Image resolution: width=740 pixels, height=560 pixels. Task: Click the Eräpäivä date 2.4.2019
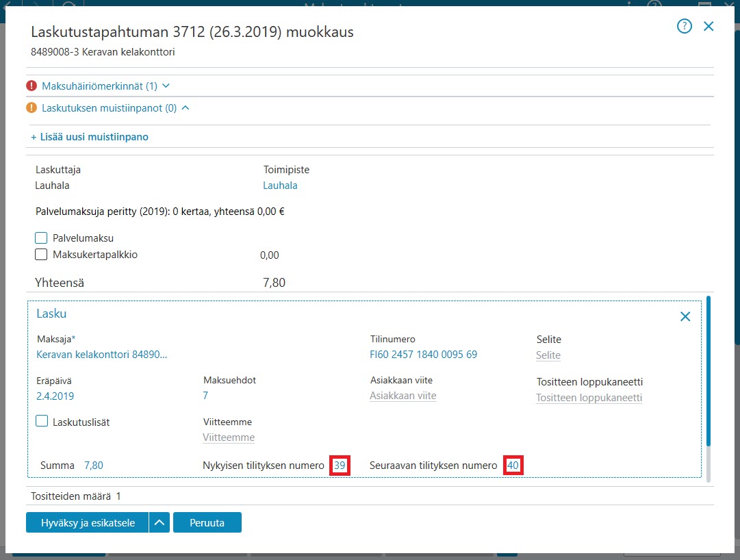(55, 396)
